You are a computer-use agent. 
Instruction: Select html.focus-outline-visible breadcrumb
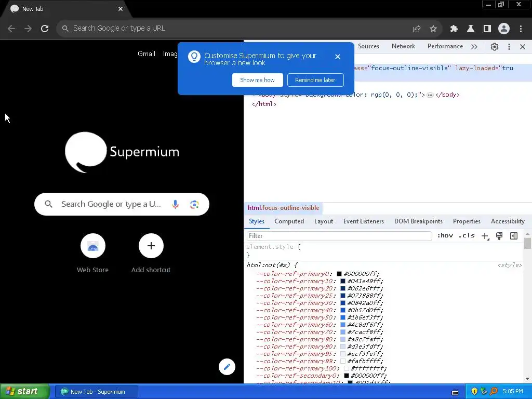tap(283, 208)
